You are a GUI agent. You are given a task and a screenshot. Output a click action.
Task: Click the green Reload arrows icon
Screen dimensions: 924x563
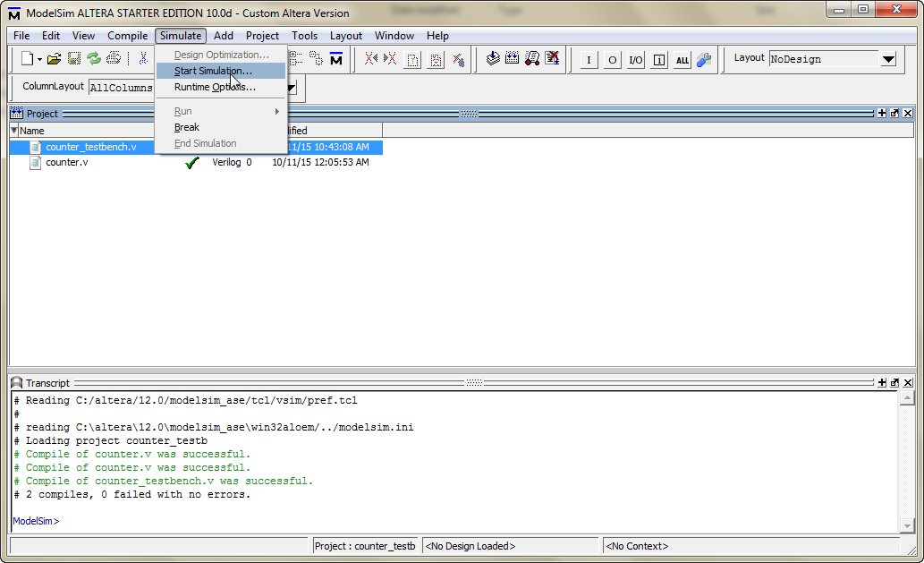click(94, 58)
